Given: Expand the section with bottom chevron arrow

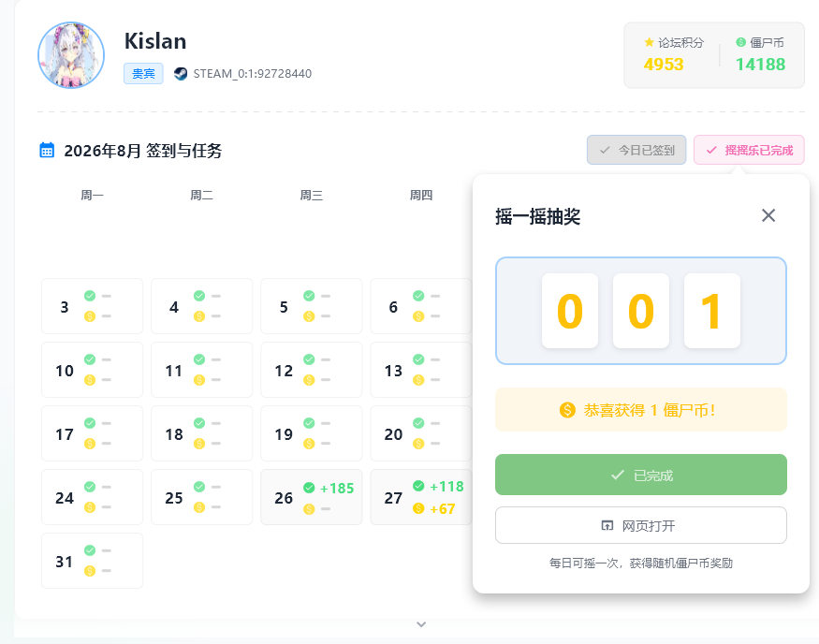Looking at the screenshot, I should (421, 624).
